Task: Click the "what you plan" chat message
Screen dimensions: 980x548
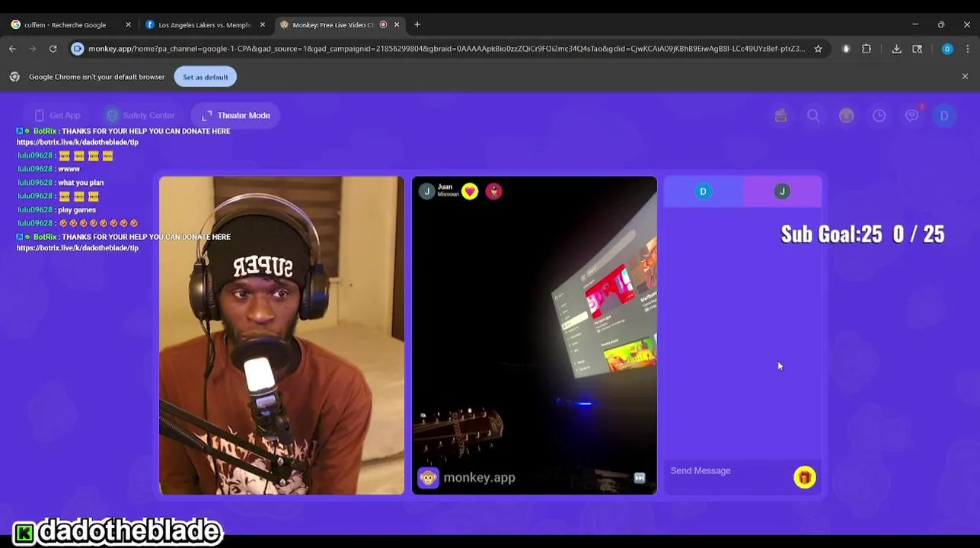Action: (81, 183)
